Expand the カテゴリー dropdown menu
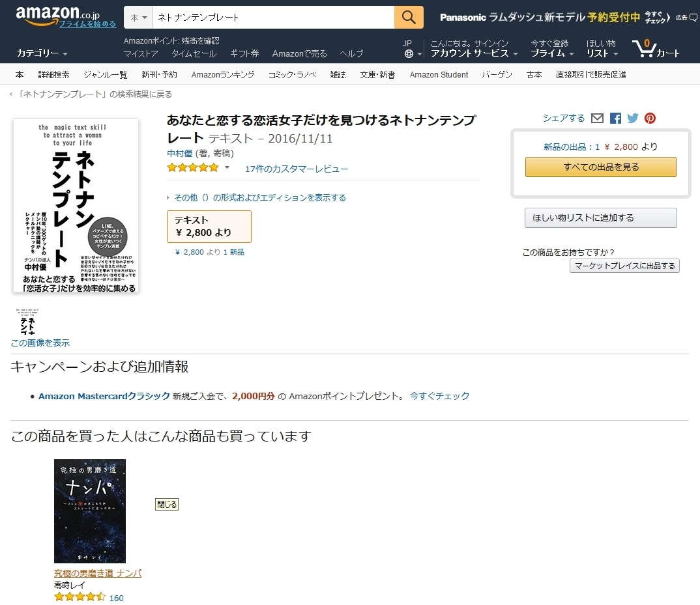This screenshot has height=605, width=700. [x=42, y=53]
